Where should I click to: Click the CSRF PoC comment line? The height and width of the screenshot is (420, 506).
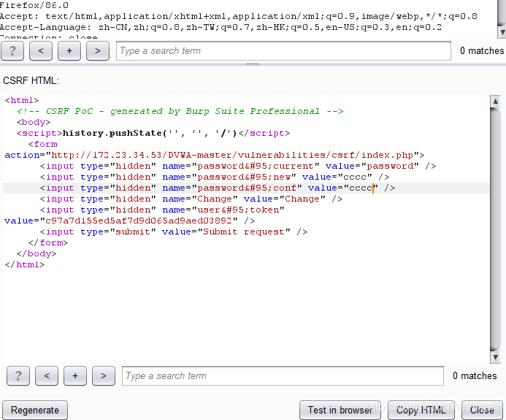click(180, 111)
